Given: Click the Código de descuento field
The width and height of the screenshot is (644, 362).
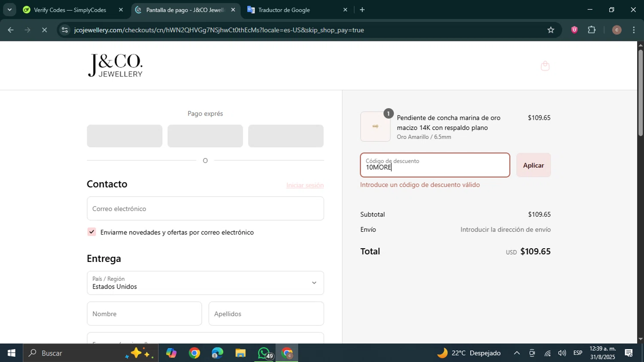Looking at the screenshot, I should pos(435,165).
